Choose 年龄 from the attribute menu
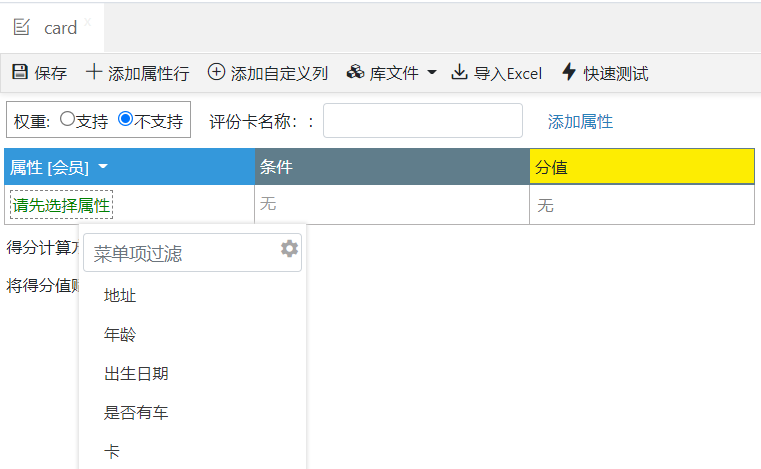This screenshot has width=761, height=469. [x=120, y=335]
